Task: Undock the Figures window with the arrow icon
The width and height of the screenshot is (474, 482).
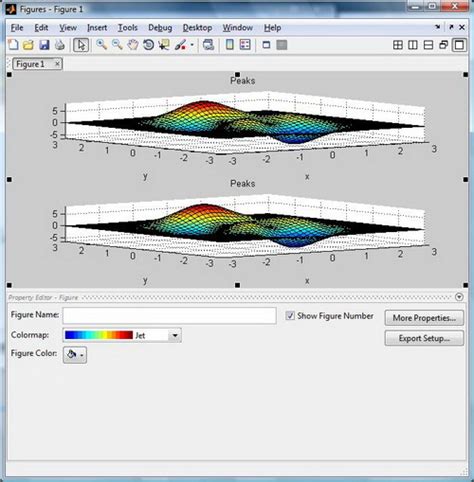Action: 451,27
